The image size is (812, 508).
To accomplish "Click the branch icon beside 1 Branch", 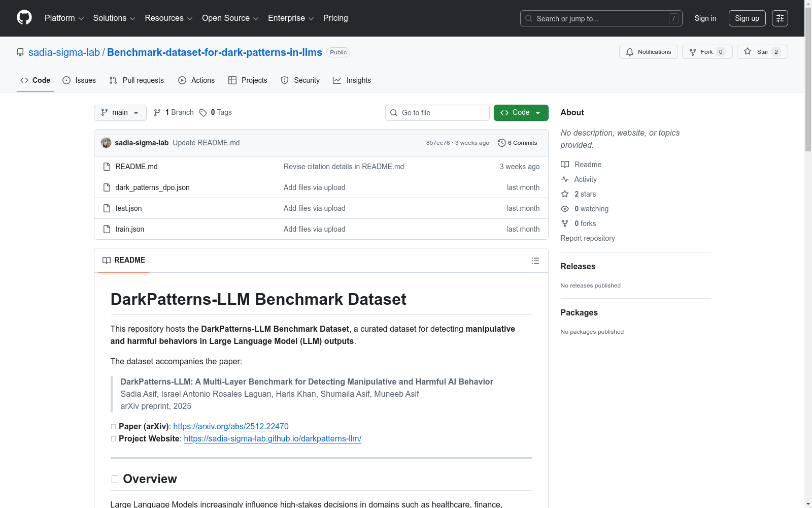I will tap(157, 113).
